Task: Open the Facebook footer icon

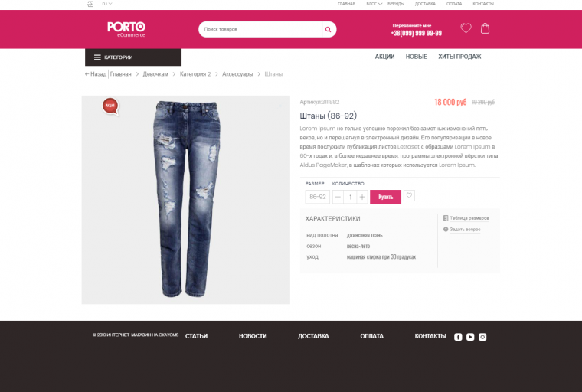Action: click(x=458, y=337)
